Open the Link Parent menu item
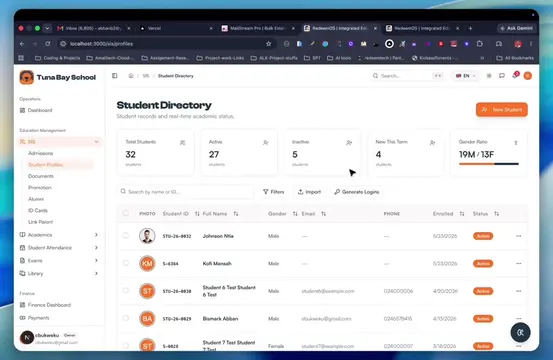553x360 pixels. click(x=41, y=222)
